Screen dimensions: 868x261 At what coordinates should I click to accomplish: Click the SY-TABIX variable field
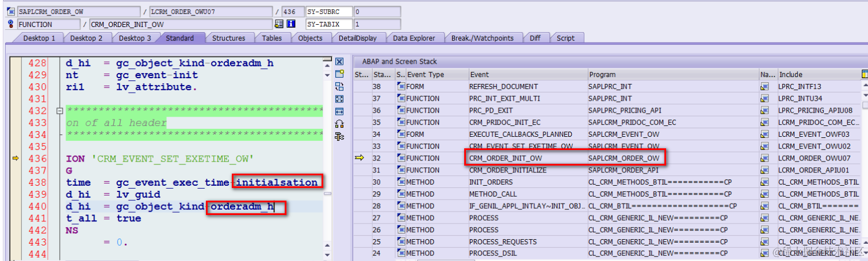tap(328, 24)
